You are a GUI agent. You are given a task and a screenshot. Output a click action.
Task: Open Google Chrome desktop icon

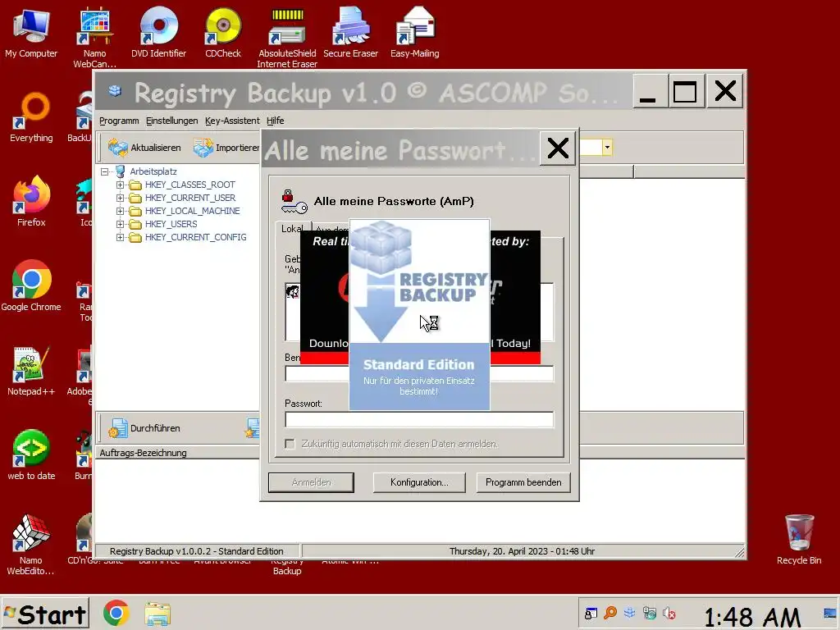point(31,286)
